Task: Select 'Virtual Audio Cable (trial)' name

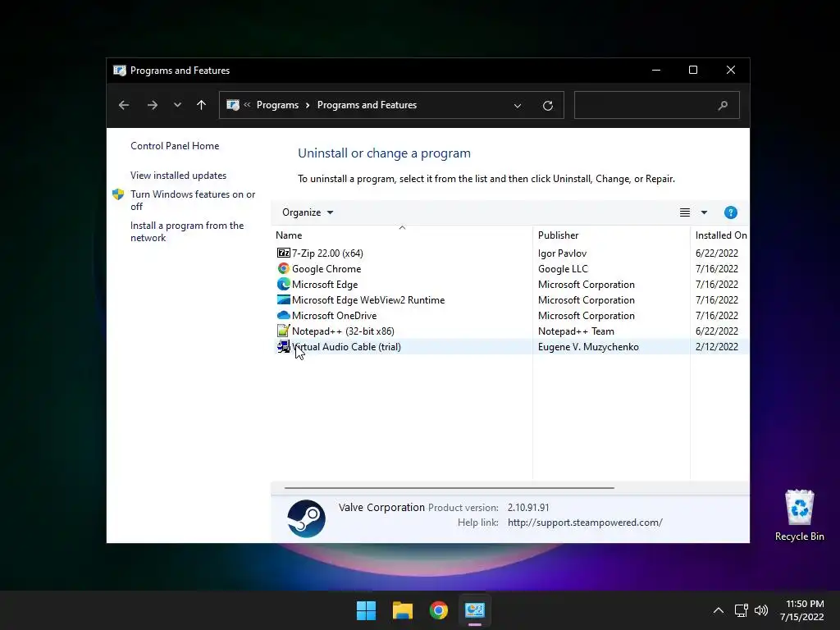Action: coord(346,347)
